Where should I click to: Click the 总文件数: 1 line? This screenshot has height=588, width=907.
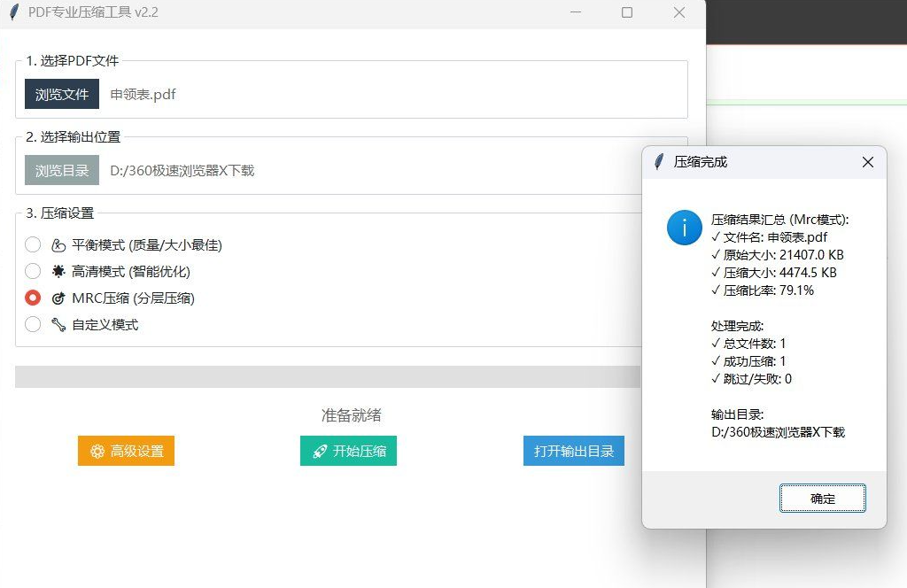coord(748,344)
